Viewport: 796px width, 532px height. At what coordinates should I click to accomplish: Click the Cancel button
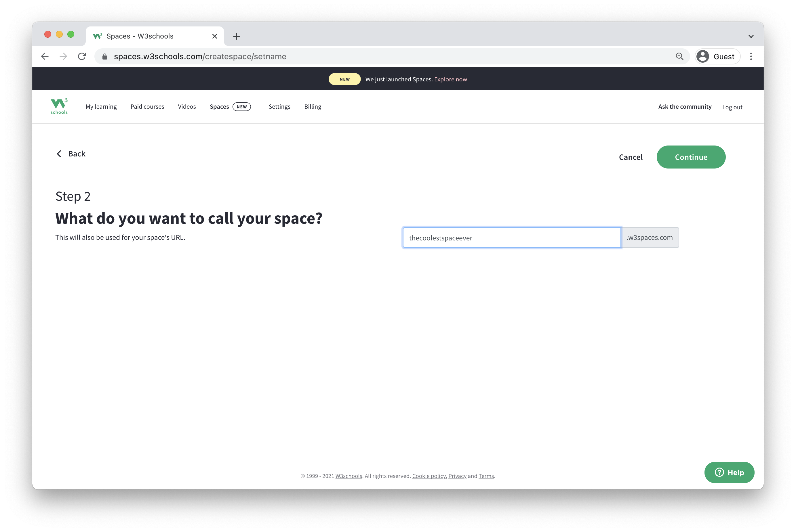click(630, 157)
